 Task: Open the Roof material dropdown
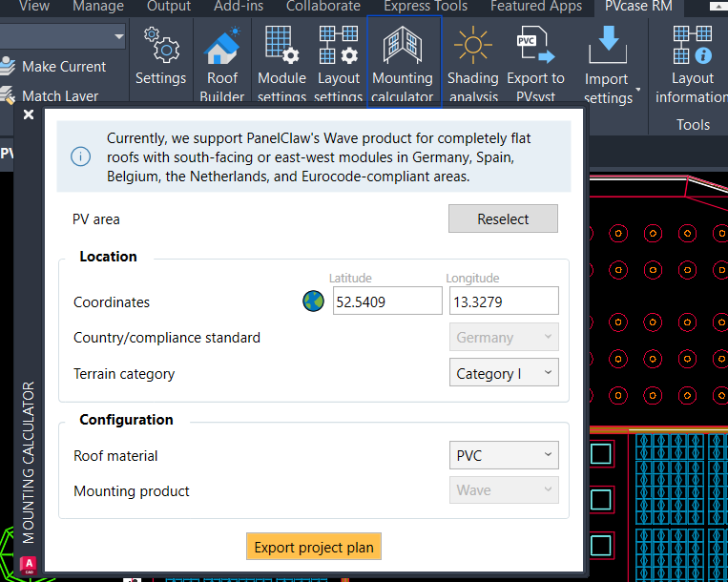504,455
